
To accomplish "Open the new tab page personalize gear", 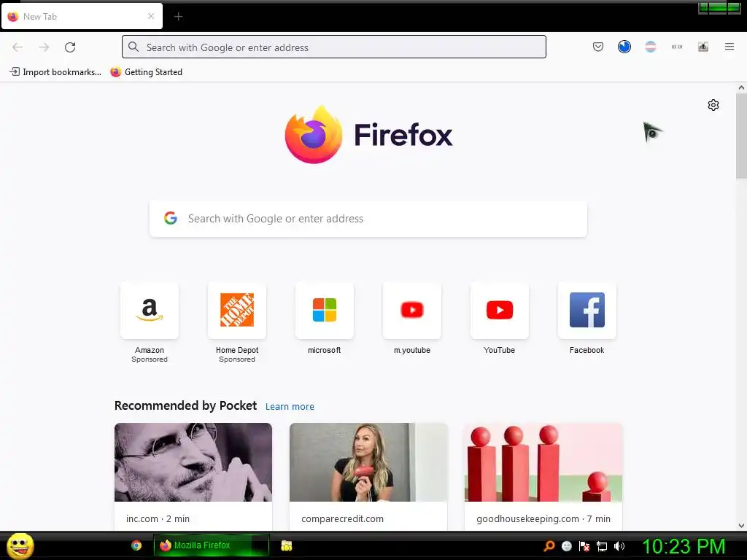I will tap(713, 105).
